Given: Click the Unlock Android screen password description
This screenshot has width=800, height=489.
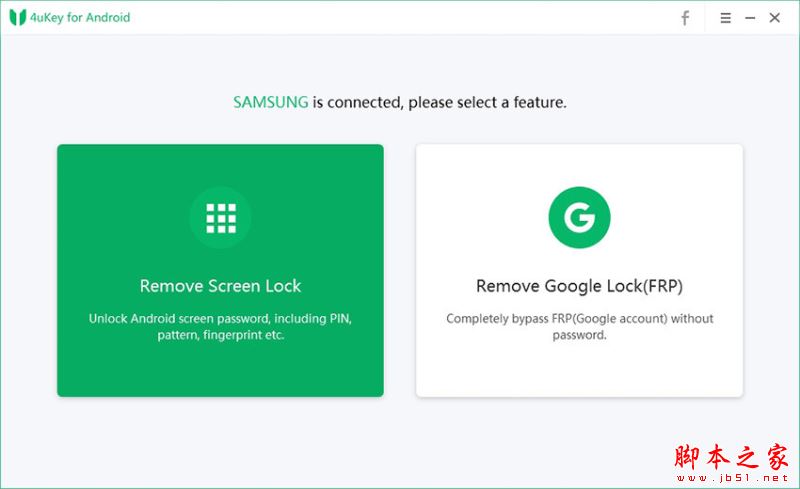Looking at the screenshot, I should (x=220, y=327).
